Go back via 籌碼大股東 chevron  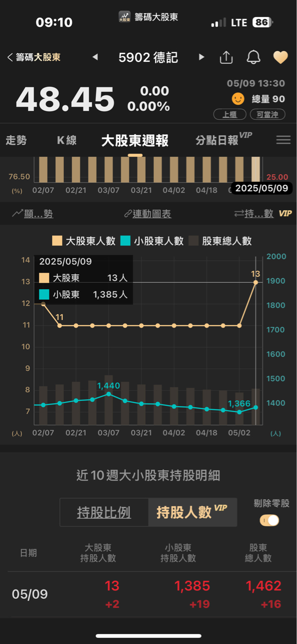pos(34,57)
